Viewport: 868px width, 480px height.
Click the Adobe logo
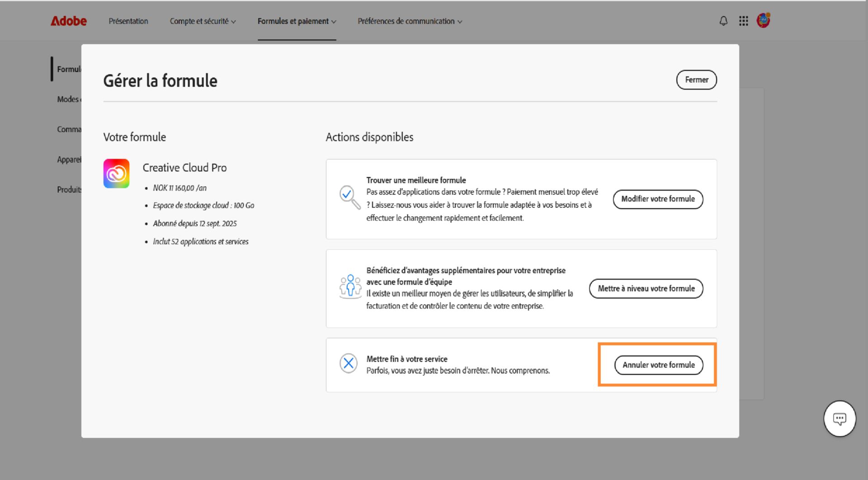pos(68,20)
